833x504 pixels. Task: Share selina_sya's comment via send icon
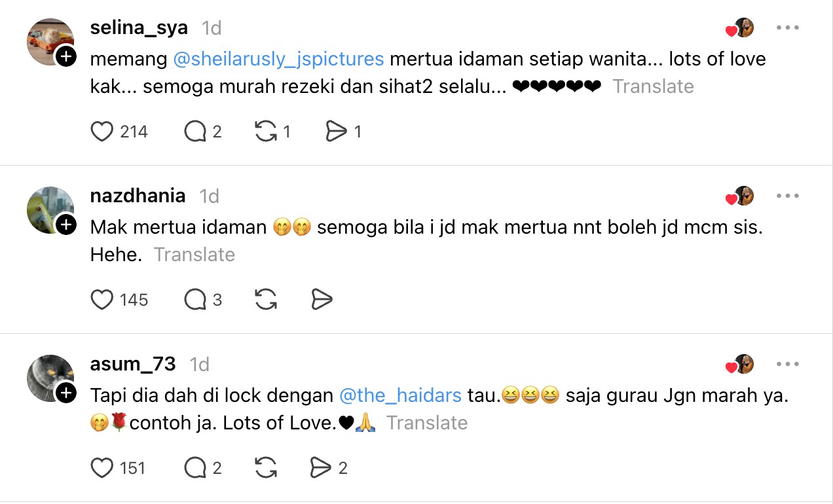click(x=335, y=132)
